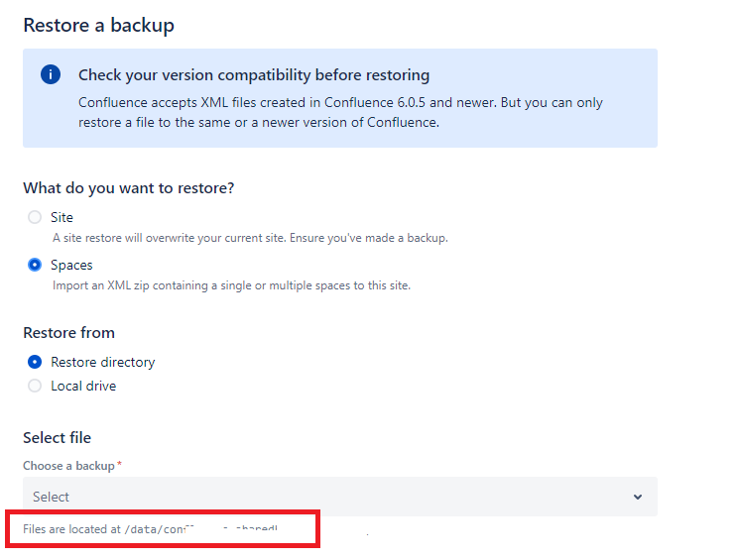Click the 'Restore directory' label text
This screenshot has height=560, width=738.
pos(102,362)
